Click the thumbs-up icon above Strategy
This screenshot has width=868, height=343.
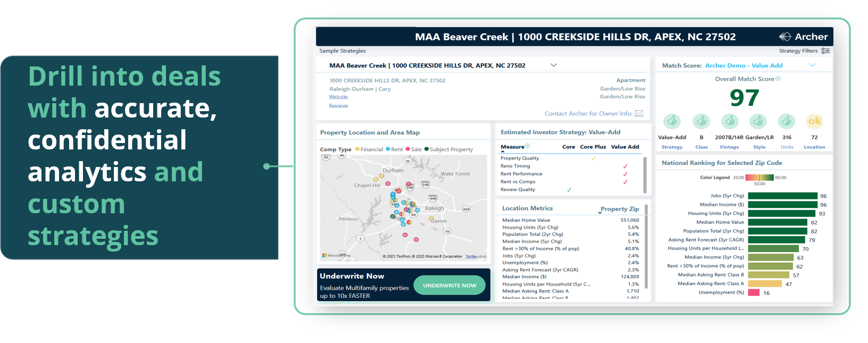(672, 121)
